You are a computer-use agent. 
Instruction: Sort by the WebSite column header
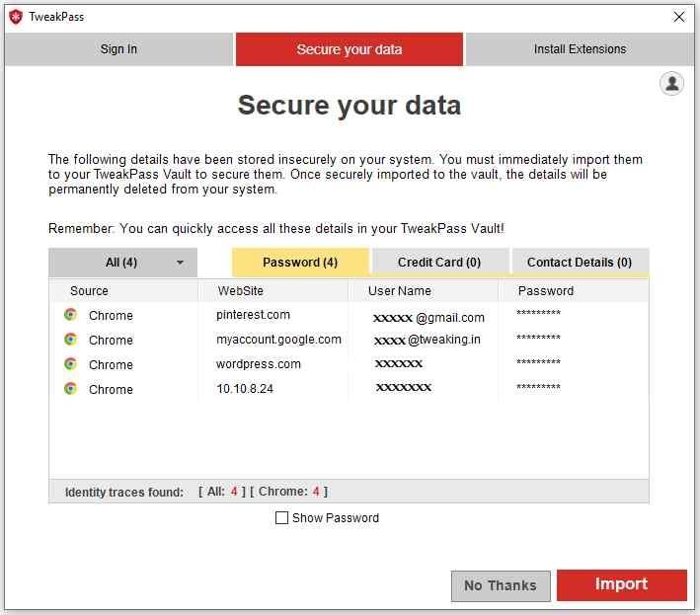click(x=240, y=291)
